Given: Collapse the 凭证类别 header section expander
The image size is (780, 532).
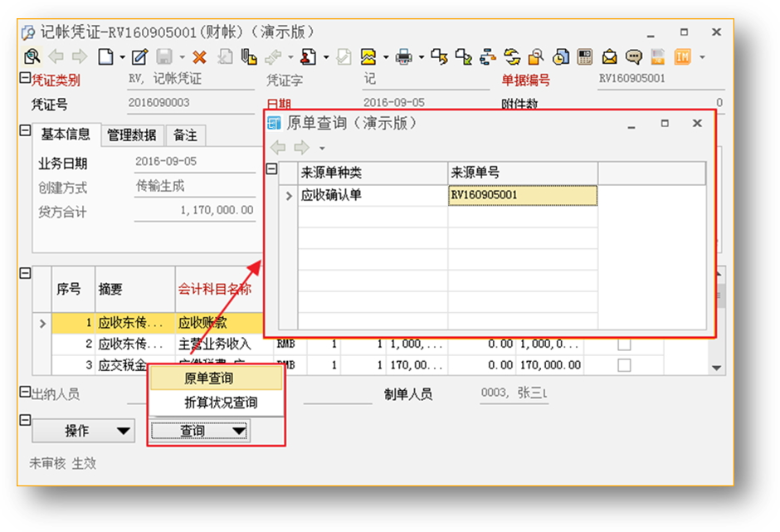Looking at the screenshot, I should pos(24,80).
